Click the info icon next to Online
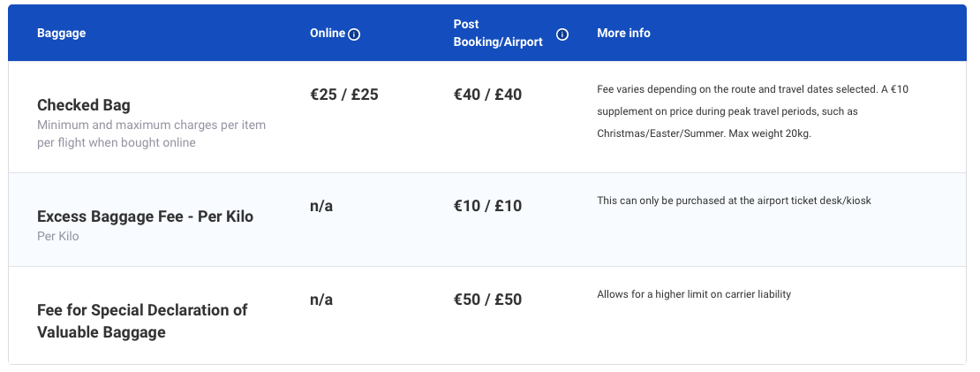The height and width of the screenshot is (372, 980). point(354,34)
